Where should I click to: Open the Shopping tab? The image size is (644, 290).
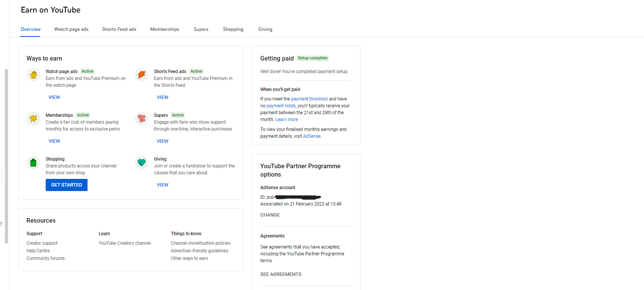233,29
